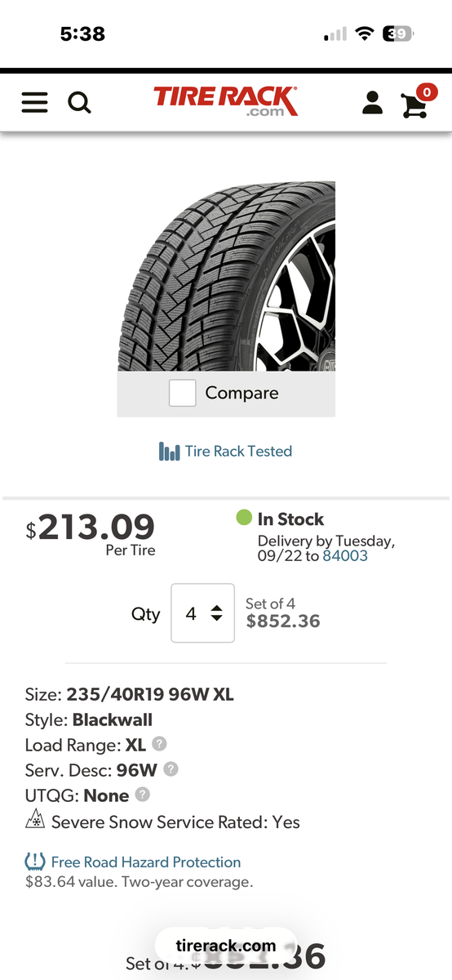Viewport: 452px width, 980px height.
Task: Tap the snowflake Severe Snow Service icon
Action: pos(35,821)
